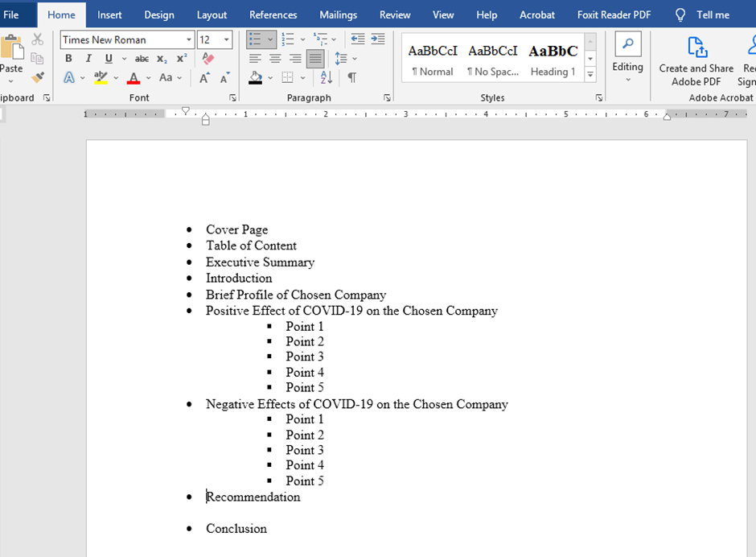The width and height of the screenshot is (756, 557).
Task: Click the Borders button
Action: pyautogui.click(x=287, y=77)
